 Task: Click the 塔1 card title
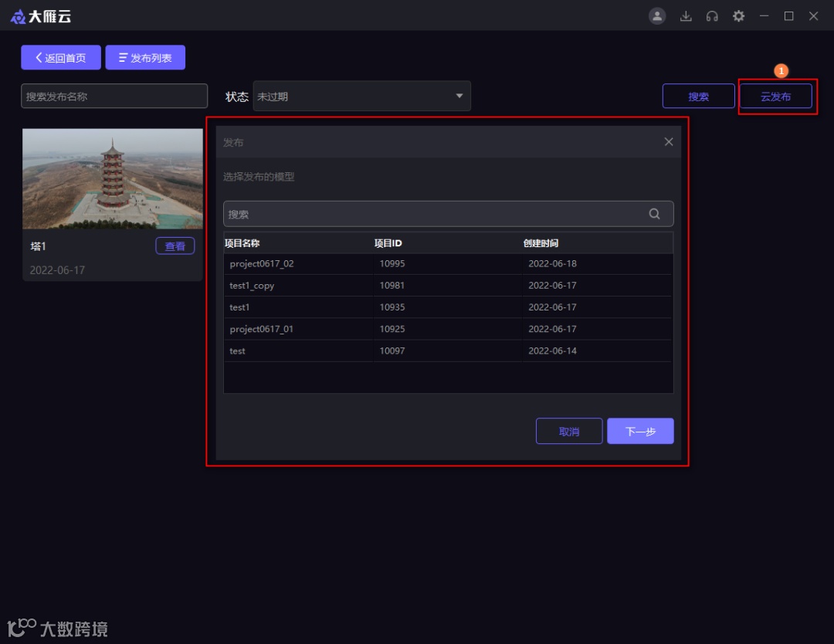click(x=39, y=246)
